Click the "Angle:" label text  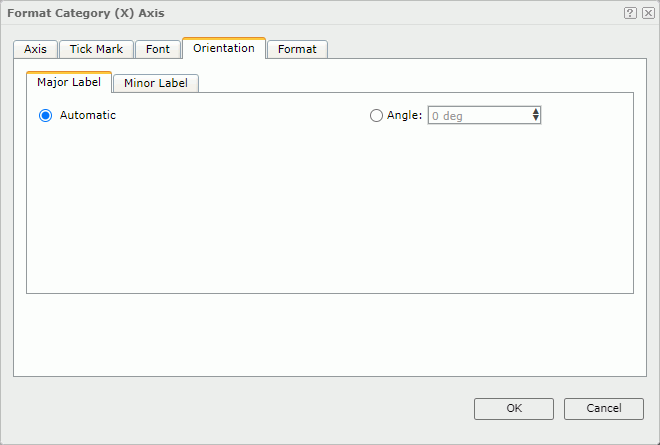pos(404,115)
